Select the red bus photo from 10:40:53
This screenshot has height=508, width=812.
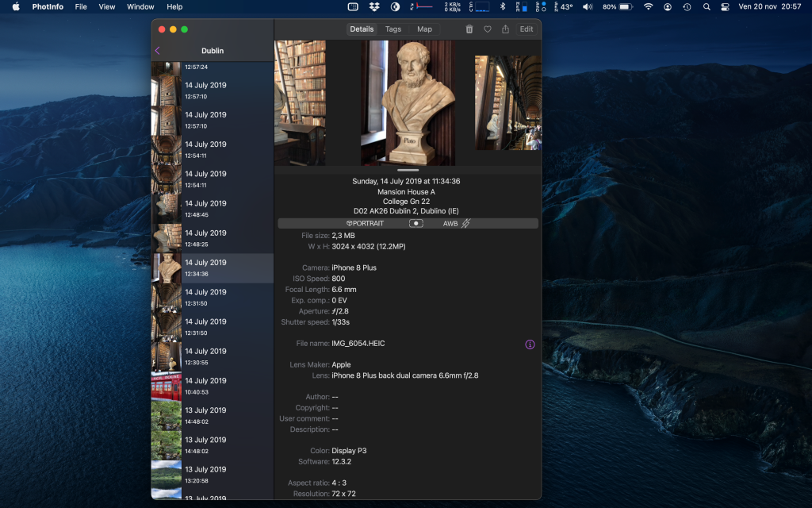(212, 386)
